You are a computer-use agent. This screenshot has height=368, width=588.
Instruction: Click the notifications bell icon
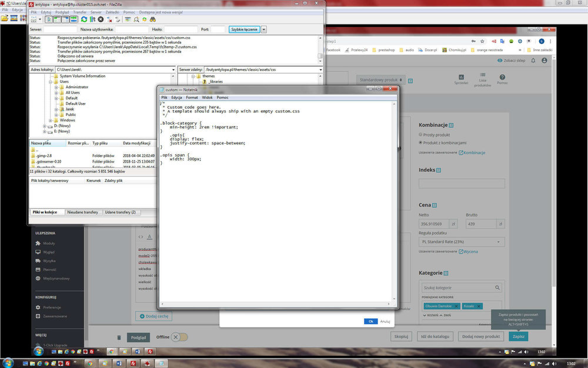click(533, 60)
